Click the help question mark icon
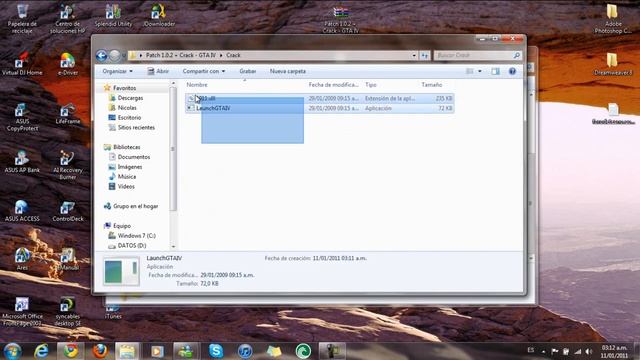The height and width of the screenshot is (360, 640). [512, 71]
